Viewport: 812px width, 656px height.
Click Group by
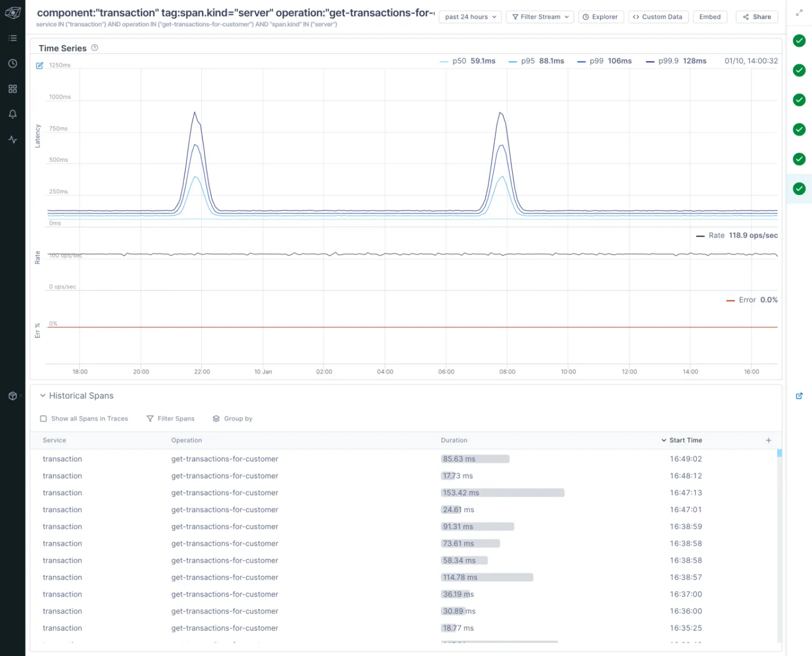[233, 419]
